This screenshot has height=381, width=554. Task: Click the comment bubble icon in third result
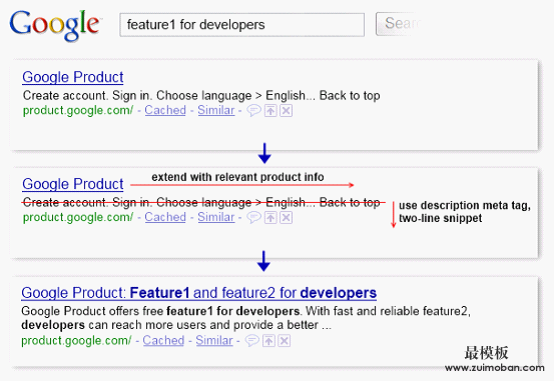click(252, 341)
